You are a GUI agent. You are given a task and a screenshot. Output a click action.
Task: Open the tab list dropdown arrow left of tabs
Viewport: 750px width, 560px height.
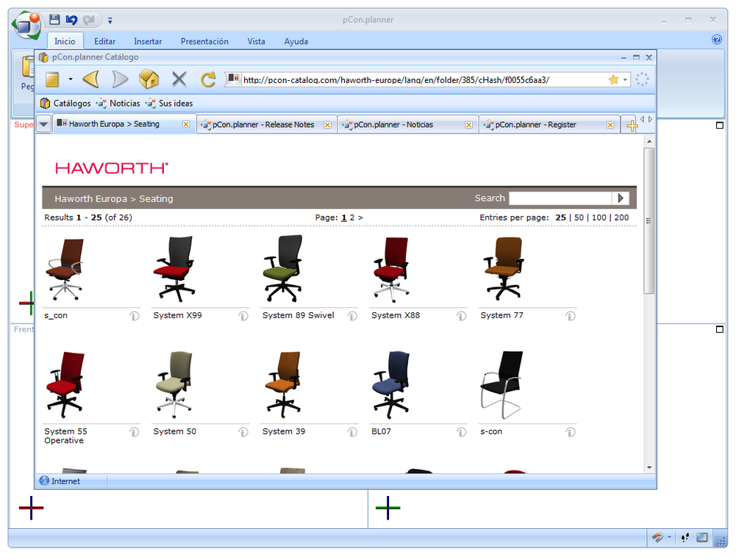pos(44,124)
